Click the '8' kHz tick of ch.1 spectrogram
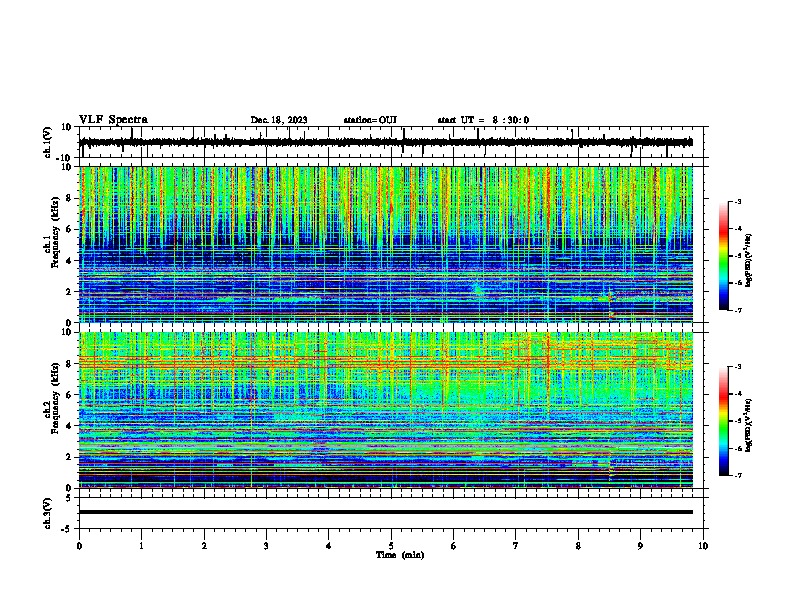 click(x=69, y=198)
